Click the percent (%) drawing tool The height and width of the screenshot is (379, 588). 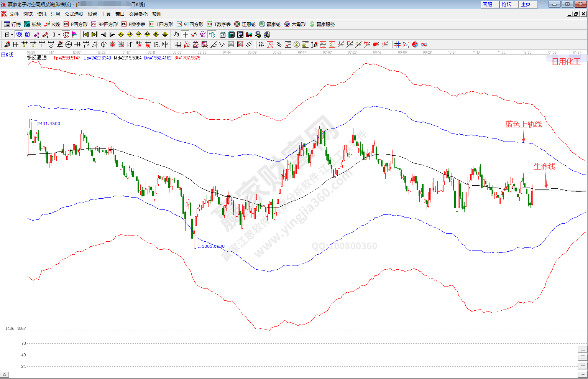[x=279, y=44]
